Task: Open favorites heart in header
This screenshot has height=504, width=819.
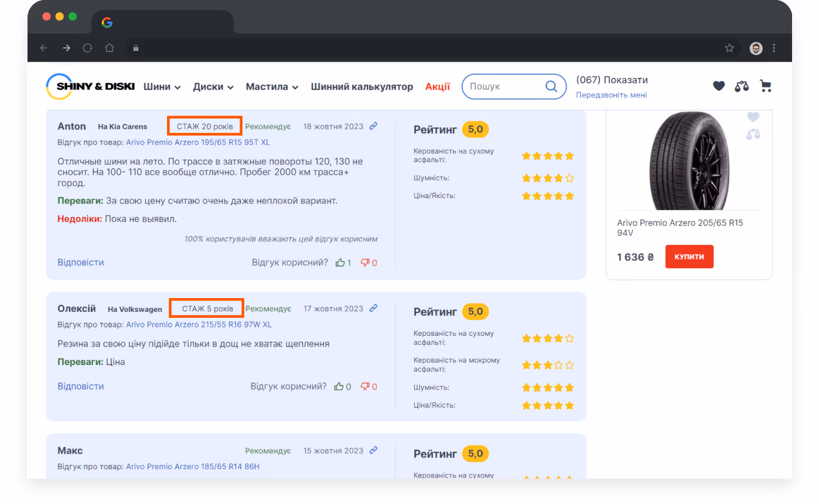Action: click(x=719, y=86)
